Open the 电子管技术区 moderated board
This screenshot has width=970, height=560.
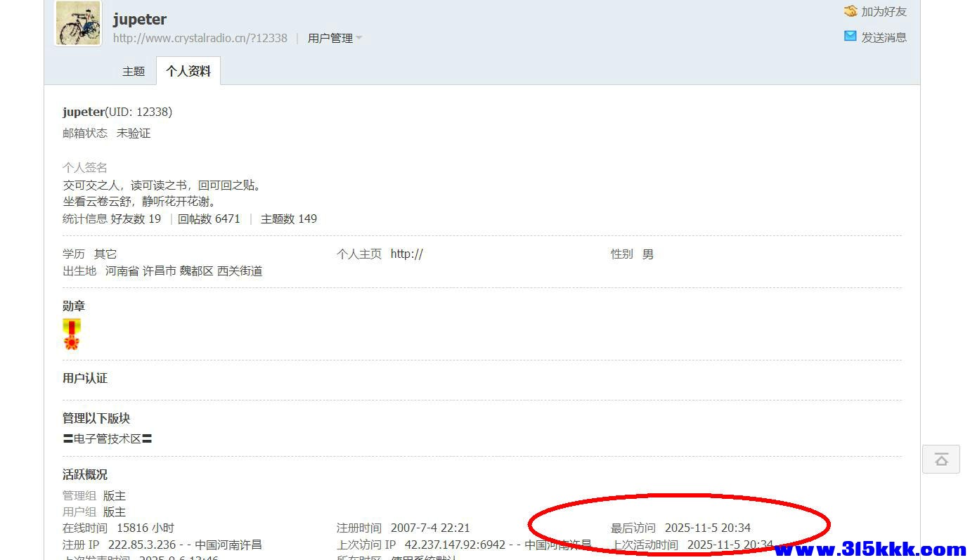tap(107, 438)
